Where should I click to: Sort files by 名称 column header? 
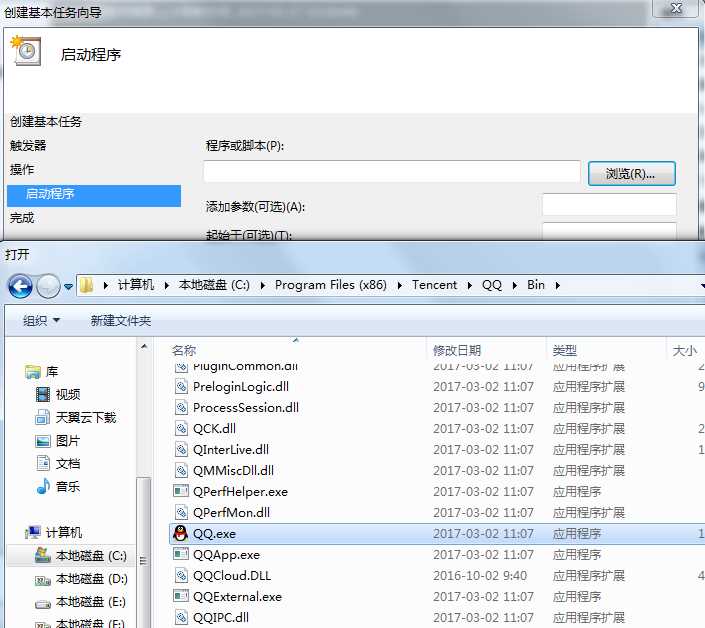183,350
